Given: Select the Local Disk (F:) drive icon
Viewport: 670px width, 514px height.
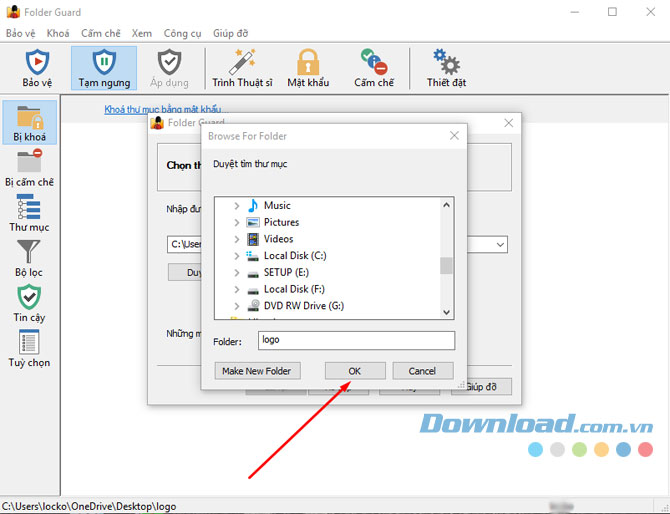Looking at the screenshot, I should (253, 291).
